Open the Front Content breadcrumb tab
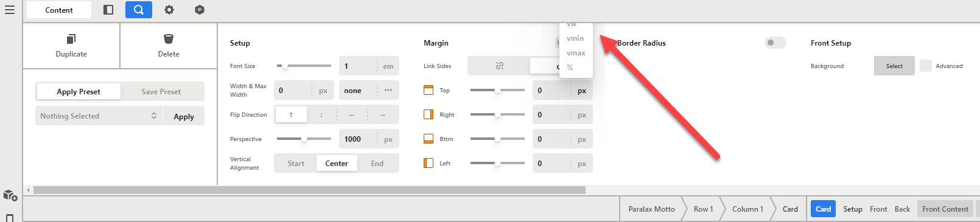Screen dimensions: 980x222 click(945, 209)
